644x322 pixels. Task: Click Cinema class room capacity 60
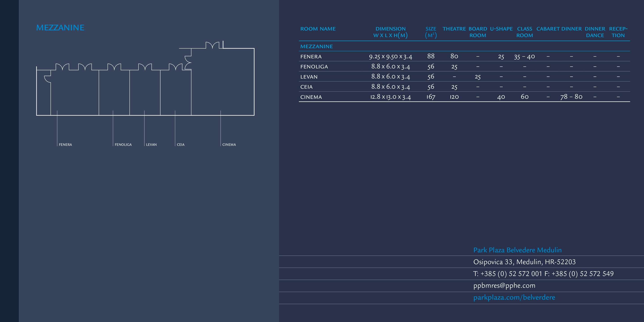pos(525,97)
